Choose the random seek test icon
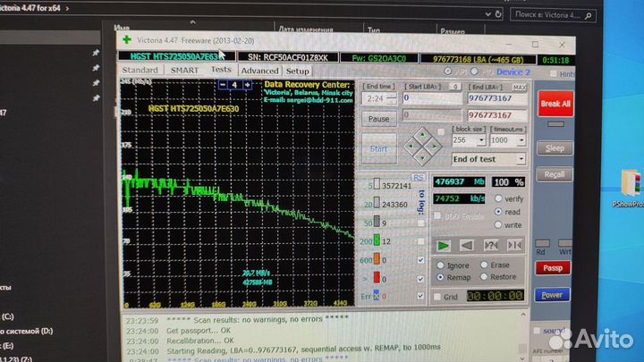The width and height of the screenshot is (644, 362). tap(490, 244)
